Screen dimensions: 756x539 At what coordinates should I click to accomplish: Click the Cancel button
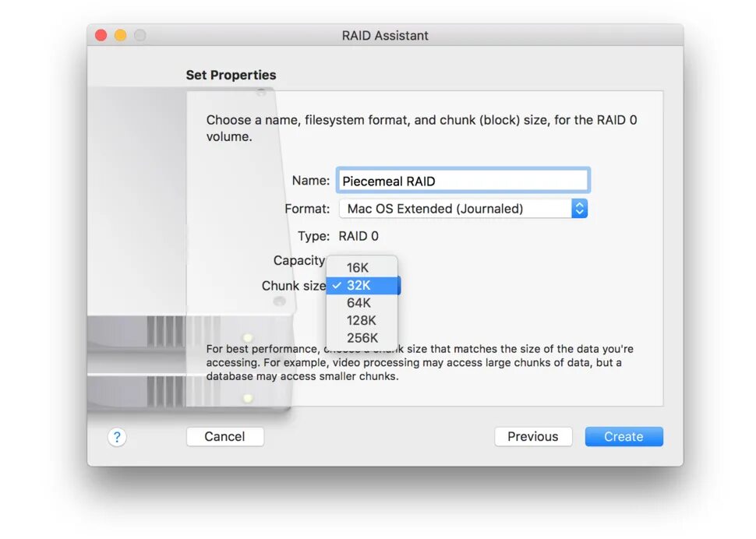tap(224, 436)
